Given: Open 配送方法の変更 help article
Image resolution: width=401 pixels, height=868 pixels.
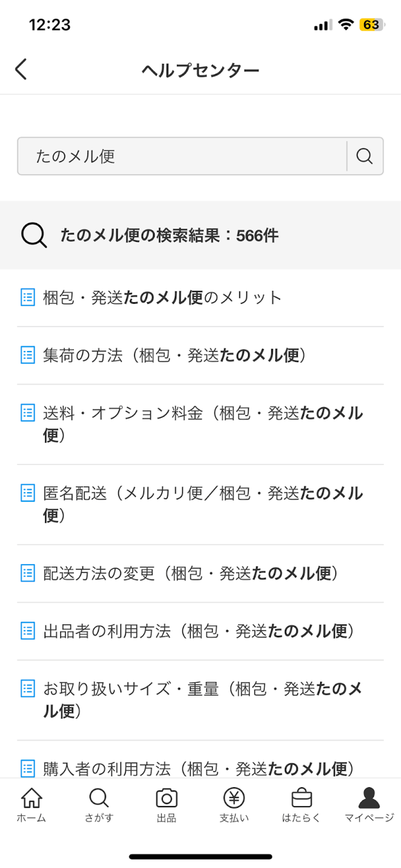Looking at the screenshot, I should coord(190,573).
